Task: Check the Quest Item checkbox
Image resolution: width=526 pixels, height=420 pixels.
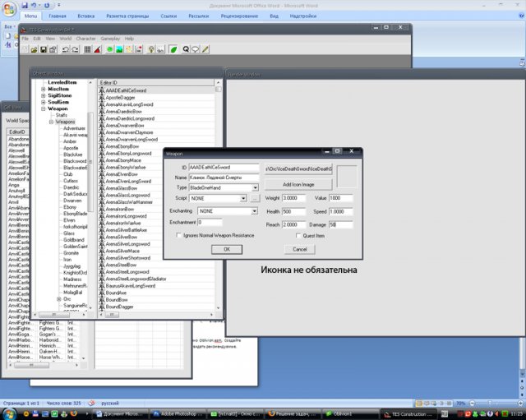Action: pos(298,236)
